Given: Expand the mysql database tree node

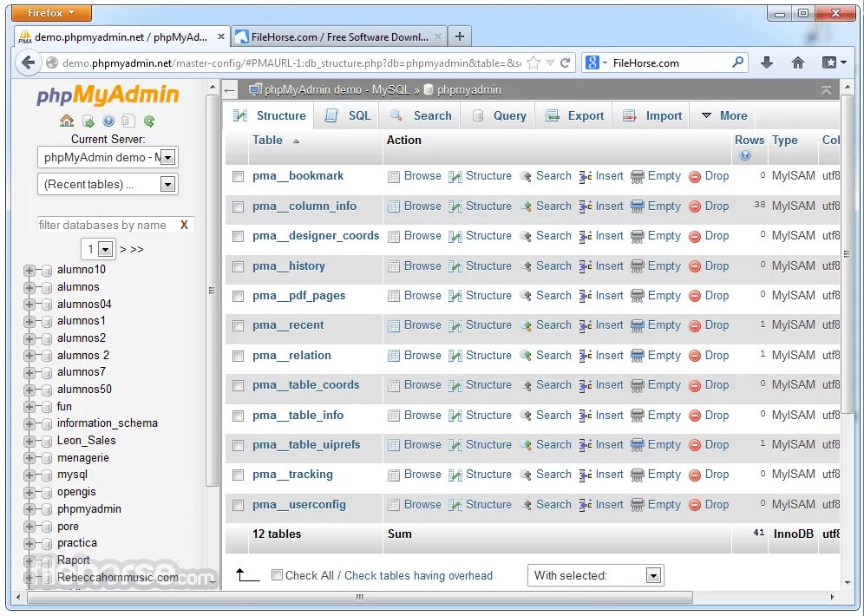Looking at the screenshot, I should [x=29, y=475].
